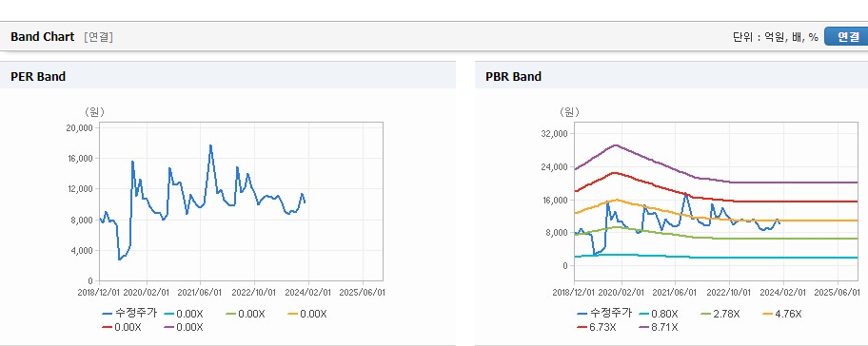Click 20,000 on PER Band y-axis

(x=80, y=127)
